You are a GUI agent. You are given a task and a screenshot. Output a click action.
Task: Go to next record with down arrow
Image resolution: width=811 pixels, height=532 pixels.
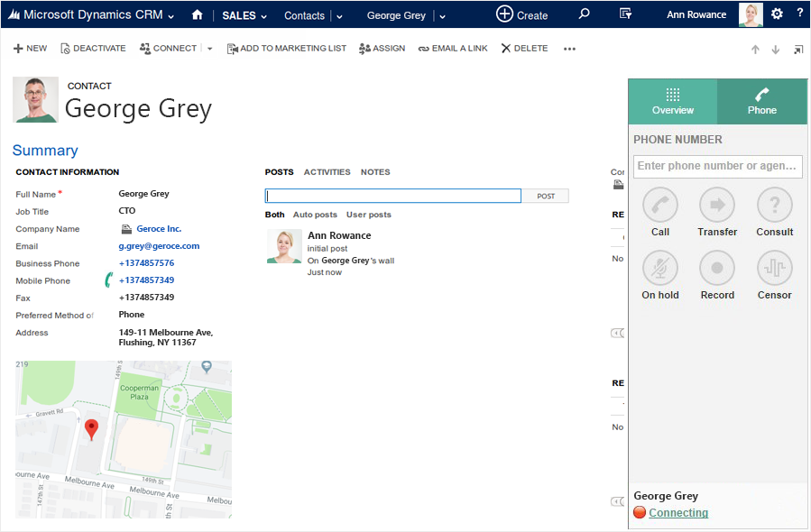tap(775, 50)
